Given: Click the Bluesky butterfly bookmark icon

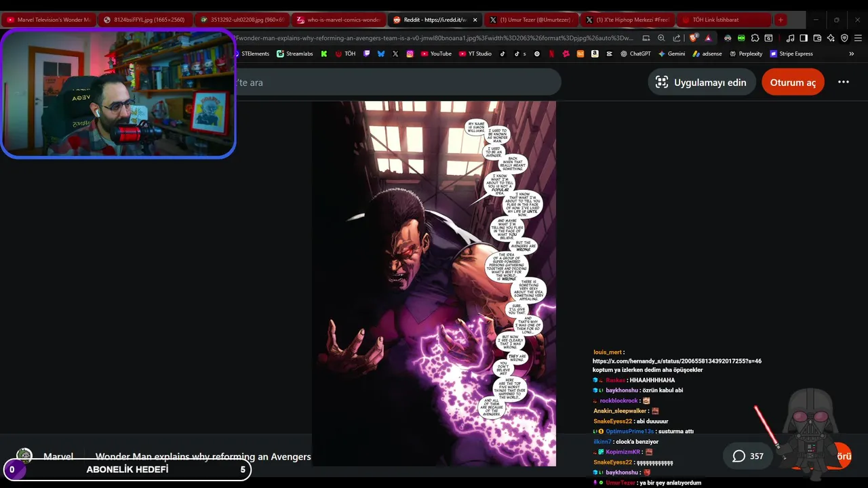Looking at the screenshot, I should [x=381, y=54].
